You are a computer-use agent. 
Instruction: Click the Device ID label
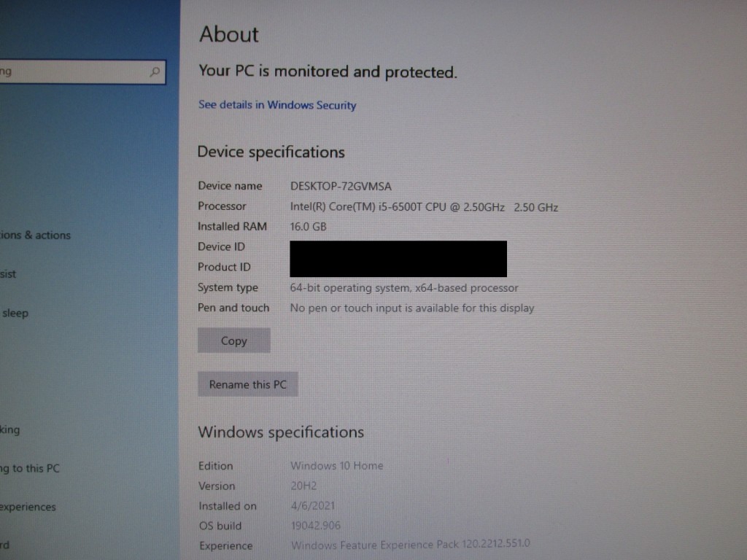click(221, 246)
